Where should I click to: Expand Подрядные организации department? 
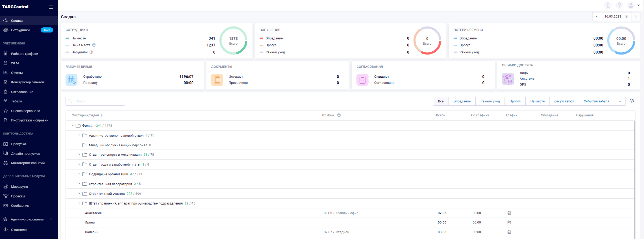click(x=79, y=174)
